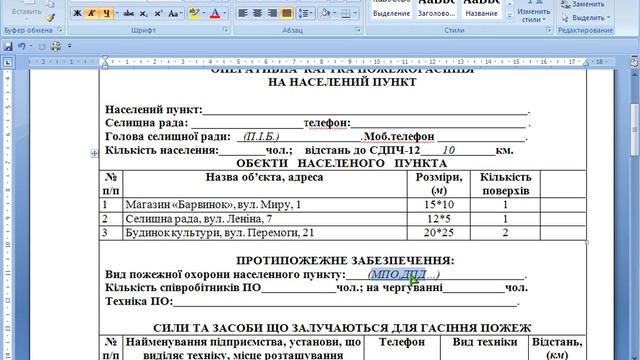Center align text
Viewport: 640px width, 360px height.
coord(258,13)
